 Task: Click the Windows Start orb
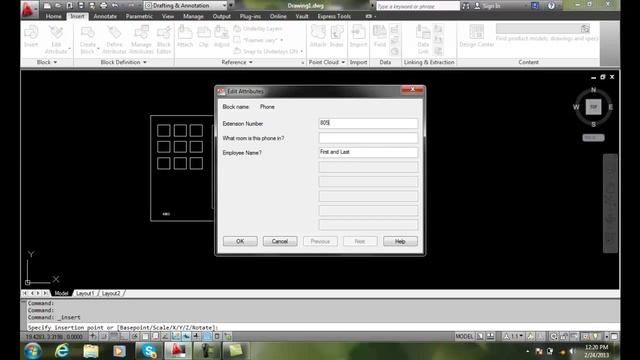33,351
